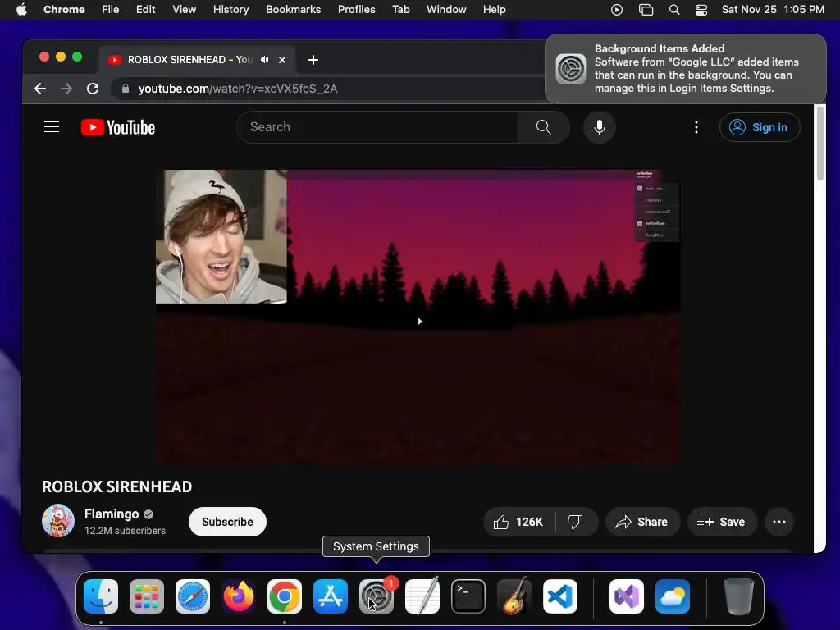Launch Safari from the Dock

click(x=193, y=596)
